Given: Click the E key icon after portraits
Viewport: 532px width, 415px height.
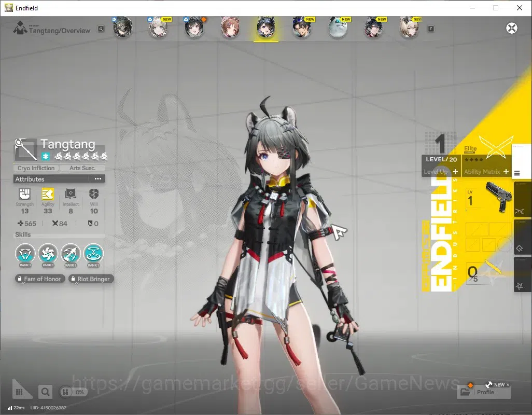Looking at the screenshot, I should (x=431, y=29).
